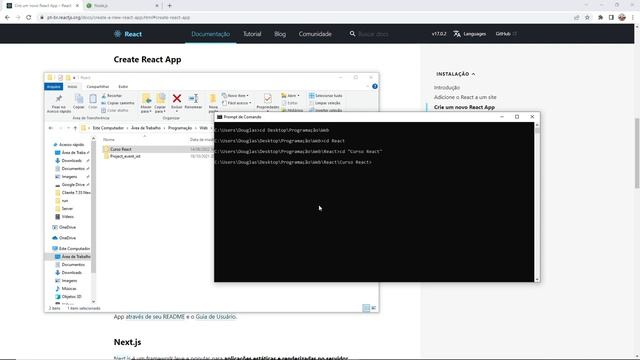Open the Chrome three-dot menu
640x360 pixels.
click(x=633, y=18)
